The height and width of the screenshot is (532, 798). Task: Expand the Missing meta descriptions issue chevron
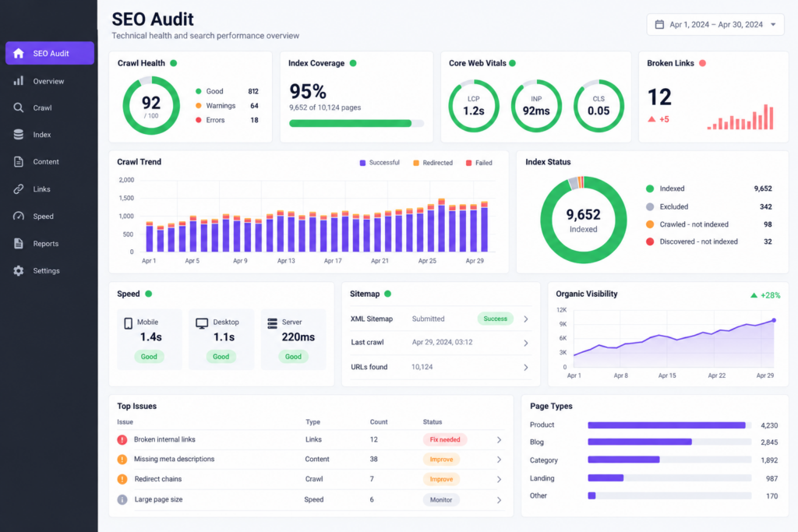(x=499, y=460)
